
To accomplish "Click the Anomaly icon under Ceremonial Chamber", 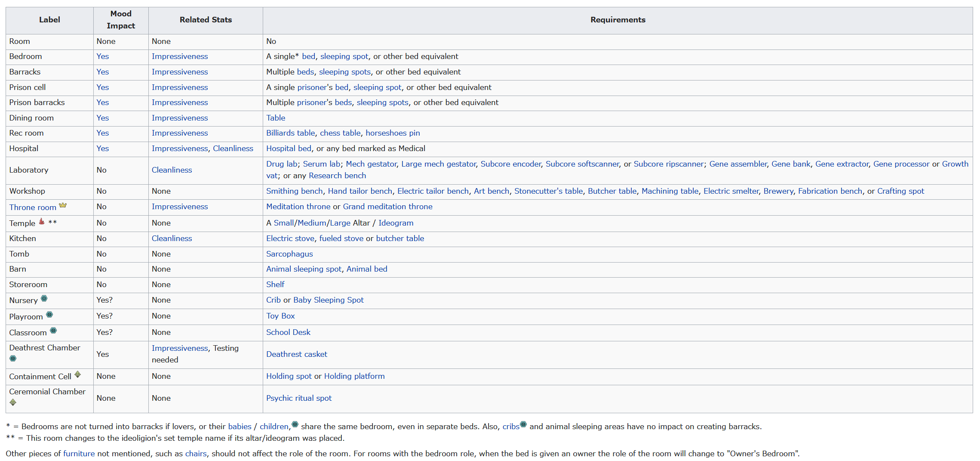I will (x=13, y=402).
